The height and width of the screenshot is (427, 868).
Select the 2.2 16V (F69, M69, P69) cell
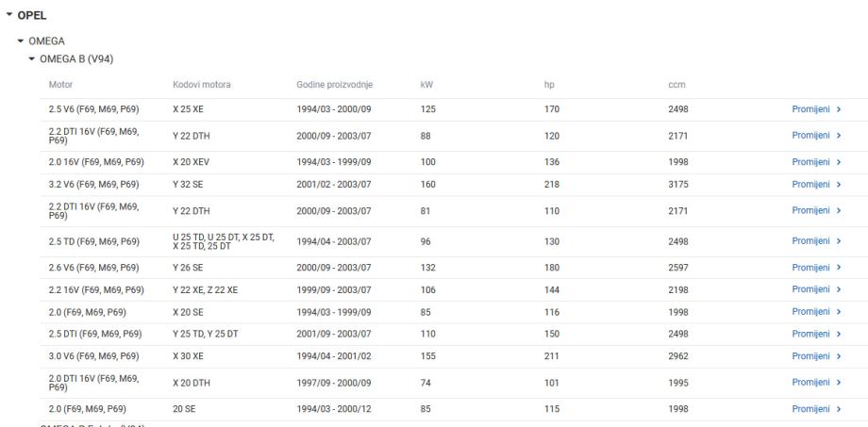(x=96, y=289)
